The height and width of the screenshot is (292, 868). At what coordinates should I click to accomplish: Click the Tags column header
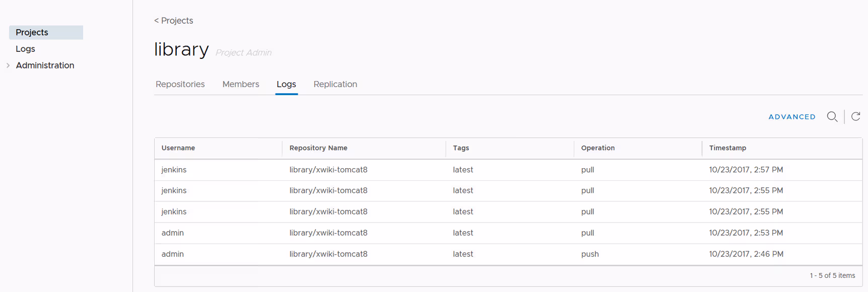461,148
